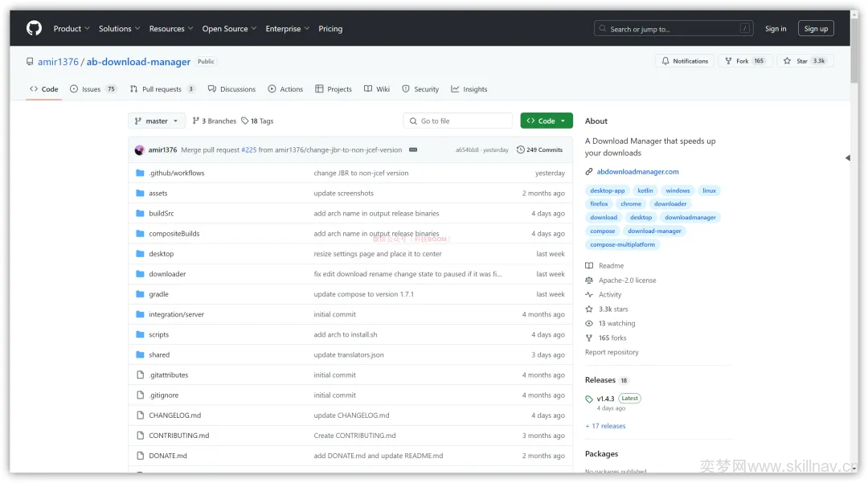Screen dimensions: 868x483
Task: Open the shared folder
Action: click(x=159, y=354)
